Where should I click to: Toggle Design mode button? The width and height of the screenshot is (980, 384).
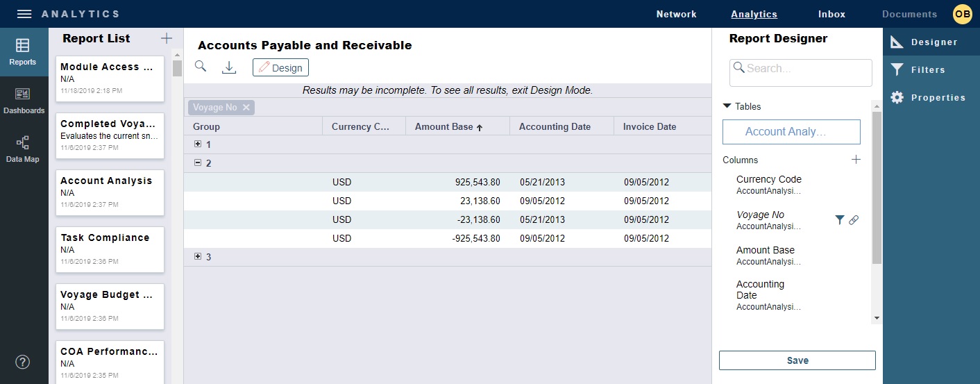pyautogui.click(x=280, y=67)
